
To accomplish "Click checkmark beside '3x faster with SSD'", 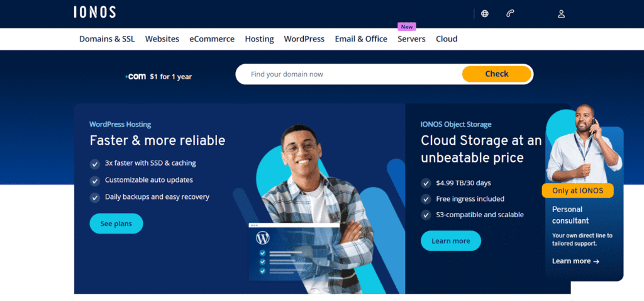I will point(95,164).
